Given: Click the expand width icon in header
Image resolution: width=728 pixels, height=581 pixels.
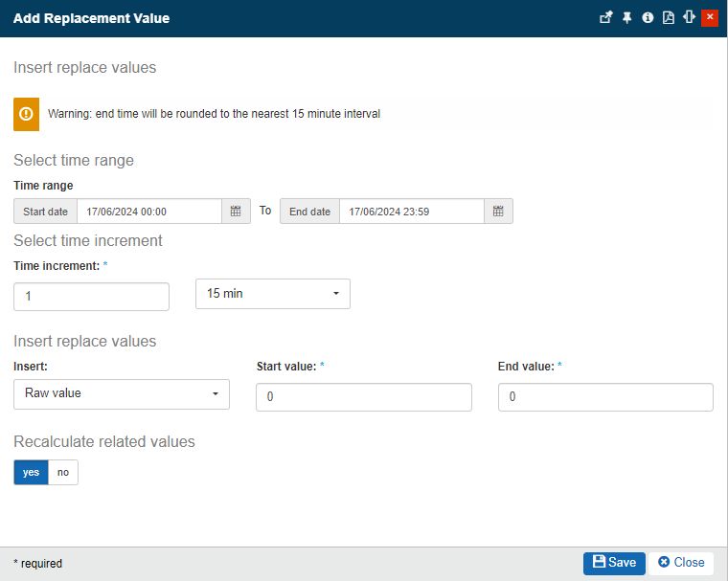Looking at the screenshot, I should [689, 18].
